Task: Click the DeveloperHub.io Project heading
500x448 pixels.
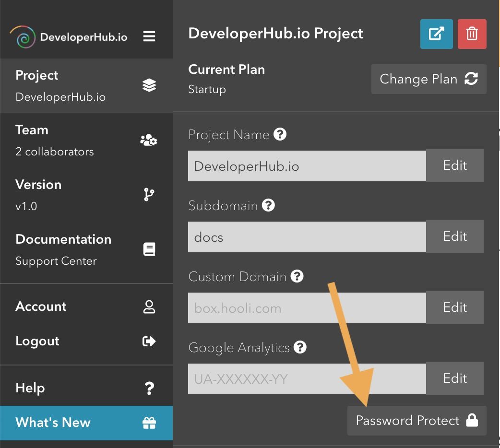Action: pos(275,34)
